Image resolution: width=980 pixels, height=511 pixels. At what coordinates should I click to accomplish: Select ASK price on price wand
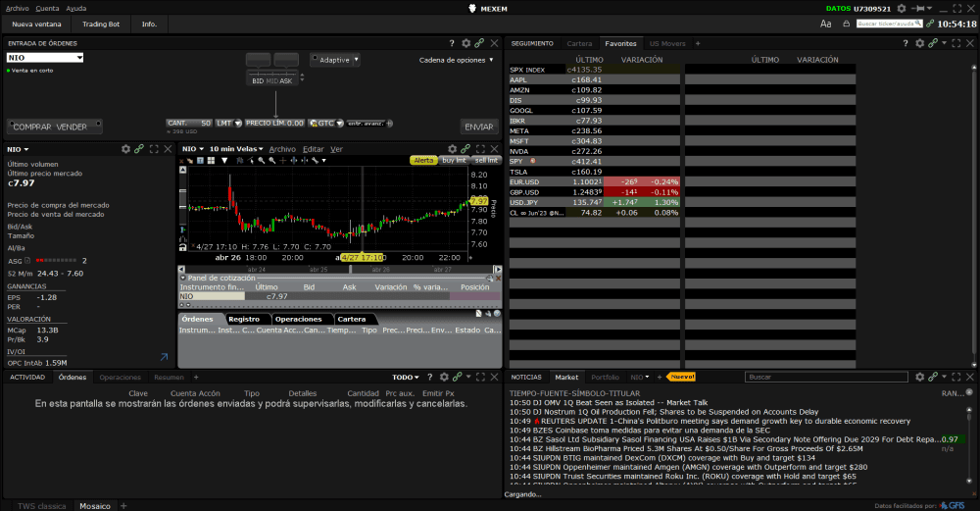285,80
